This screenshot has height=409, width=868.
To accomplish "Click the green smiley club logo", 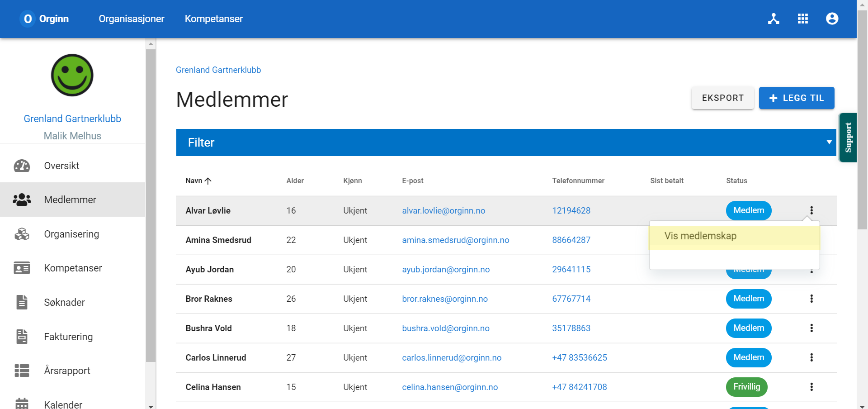I will [72, 75].
